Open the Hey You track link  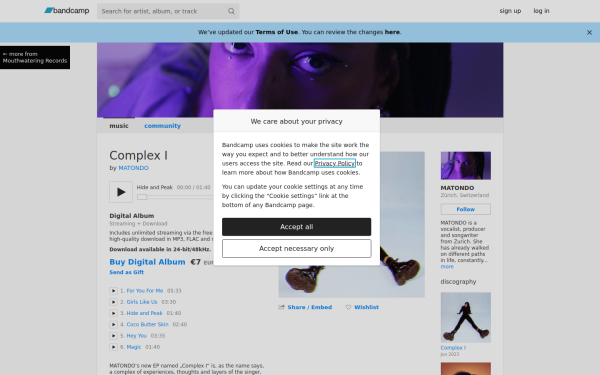pos(137,336)
